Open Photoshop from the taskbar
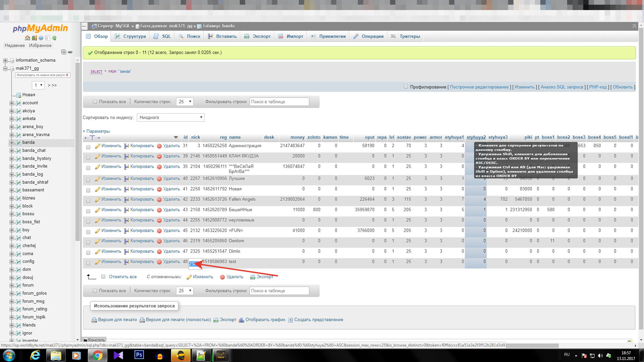This screenshot has height=362, width=644. [x=139, y=355]
